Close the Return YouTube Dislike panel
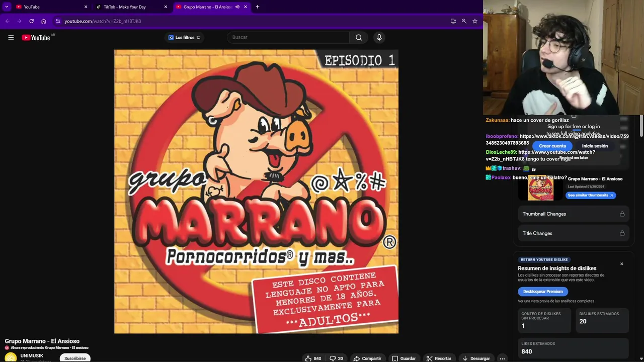 click(621, 264)
